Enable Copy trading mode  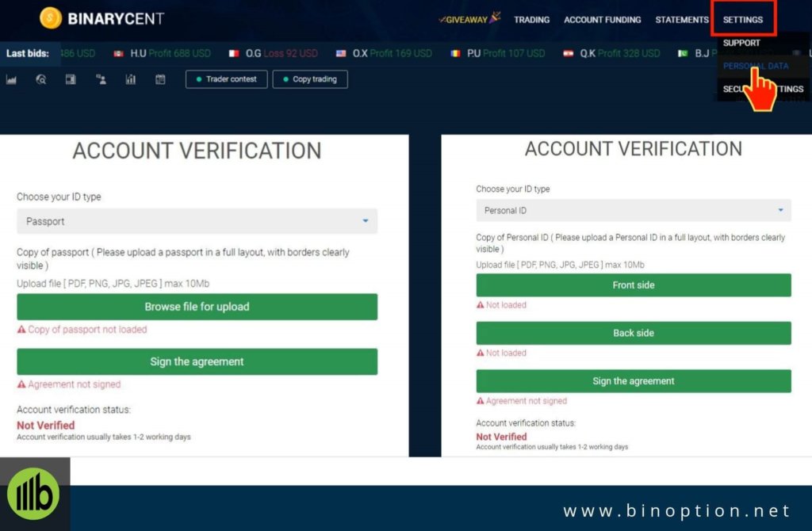[310, 79]
